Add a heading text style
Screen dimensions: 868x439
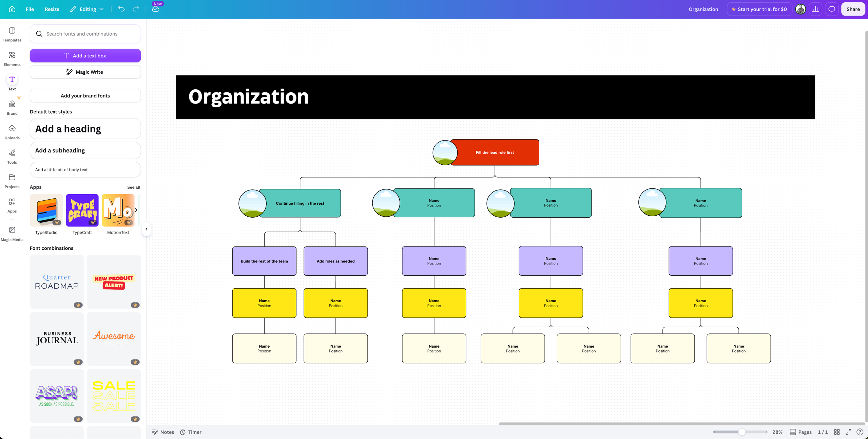[x=85, y=129]
